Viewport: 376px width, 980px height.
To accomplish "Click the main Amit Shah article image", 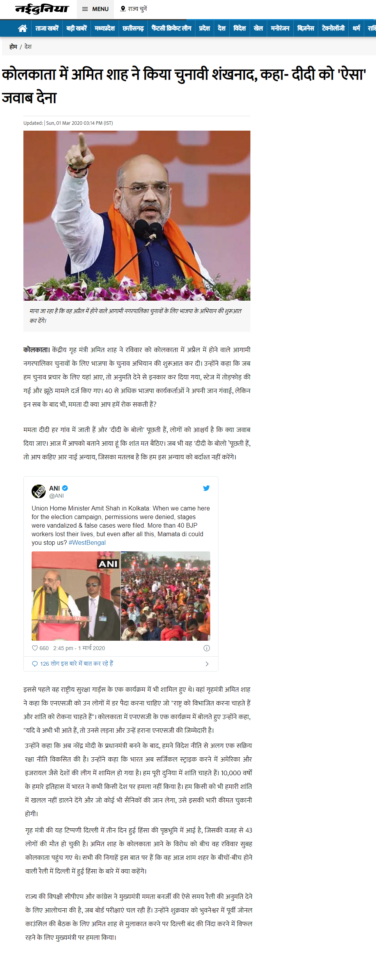I will point(137,215).
